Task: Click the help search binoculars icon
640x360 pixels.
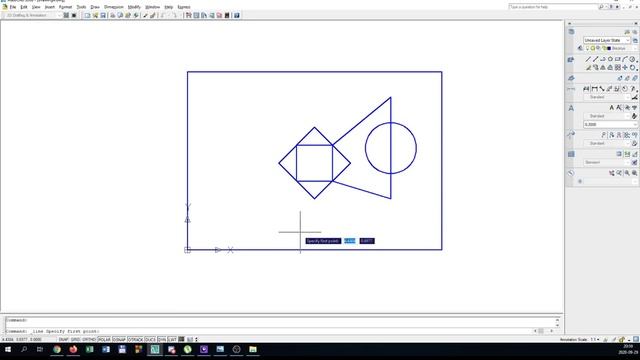Action: [x=601, y=7]
